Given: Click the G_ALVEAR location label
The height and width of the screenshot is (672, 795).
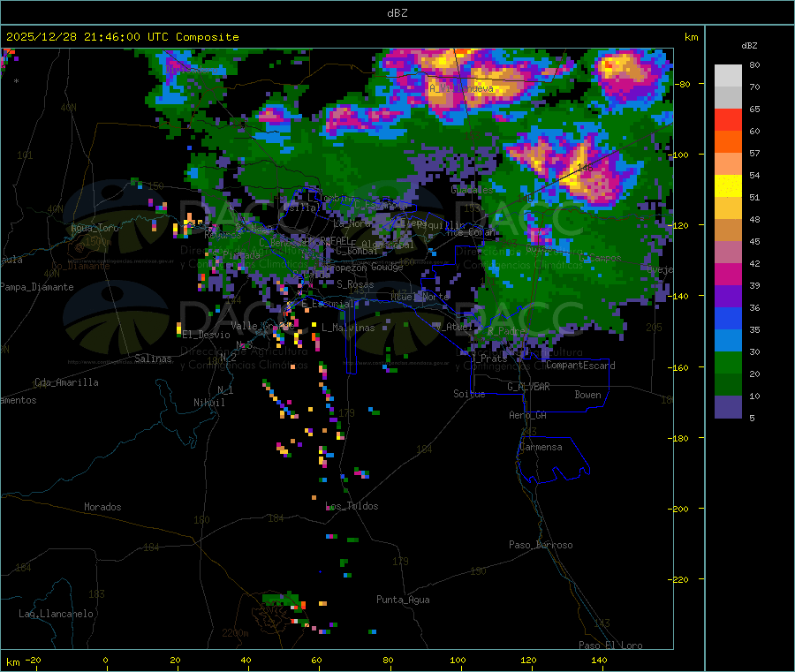Looking at the screenshot, I should click(528, 387).
